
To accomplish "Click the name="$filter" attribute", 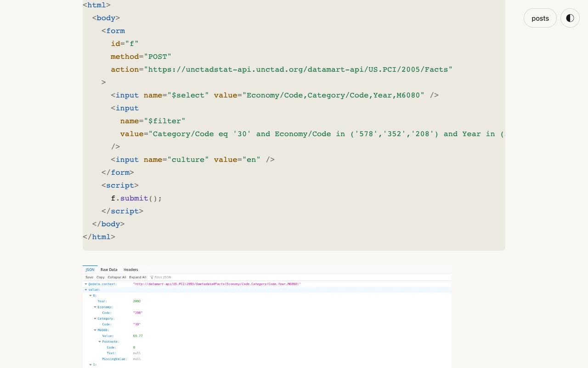I will point(153,121).
